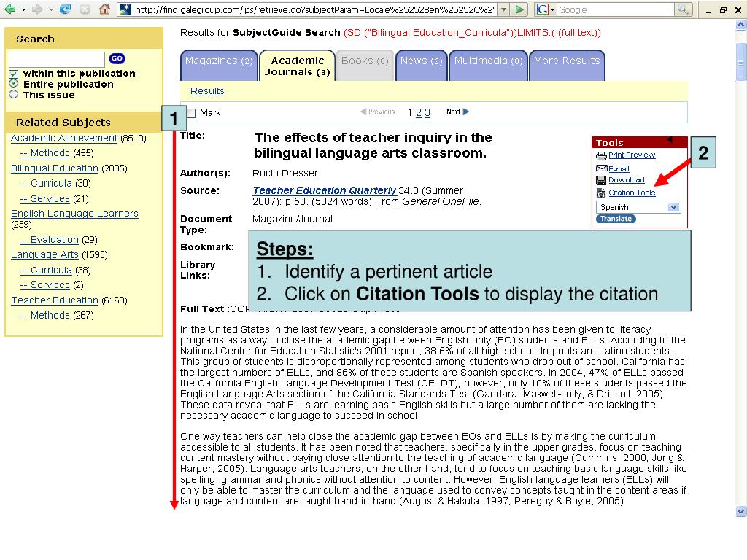The image size is (747, 560).
Task: Open the Academic Achievement subject link
Action: click(64, 138)
